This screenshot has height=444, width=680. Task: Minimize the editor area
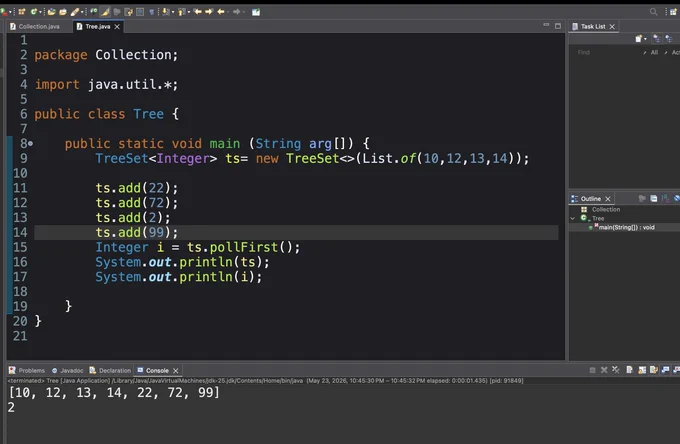[x=546, y=25]
